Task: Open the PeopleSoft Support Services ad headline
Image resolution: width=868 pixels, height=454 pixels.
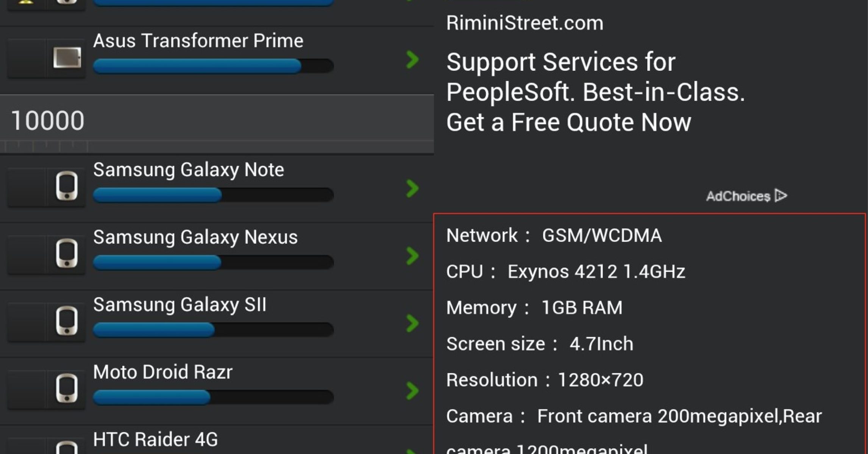Action: click(595, 92)
